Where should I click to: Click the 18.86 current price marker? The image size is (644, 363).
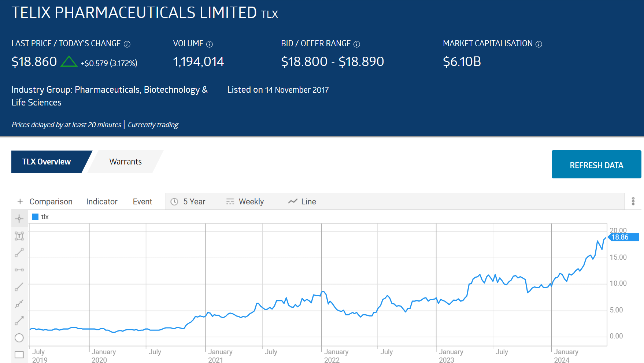(x=623, y=237)
